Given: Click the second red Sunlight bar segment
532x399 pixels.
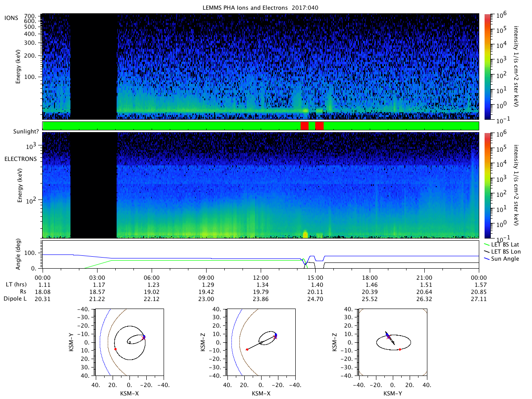Looking at the screenshot, I should (x=319, y=126).
